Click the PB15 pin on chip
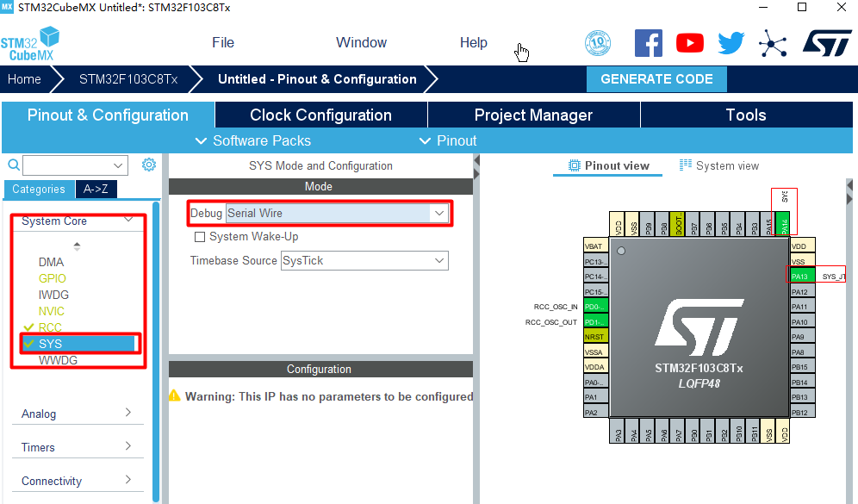 (x=802, y=367)
